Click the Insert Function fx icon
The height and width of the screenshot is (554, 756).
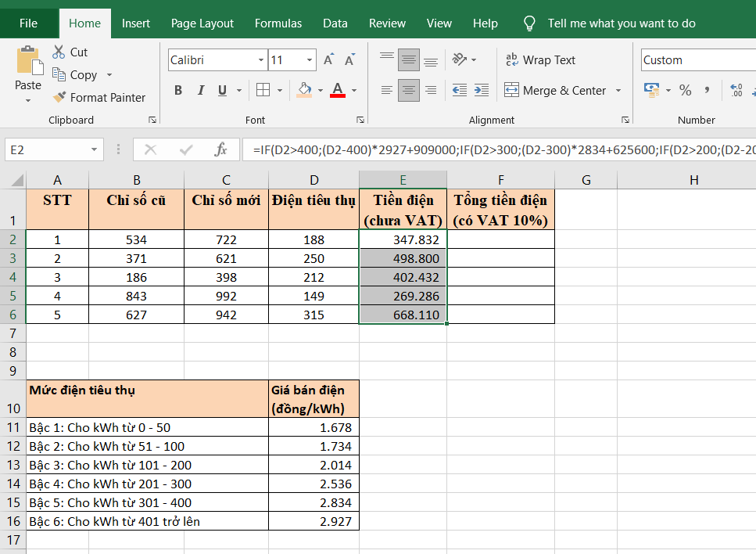pos(221,149)
